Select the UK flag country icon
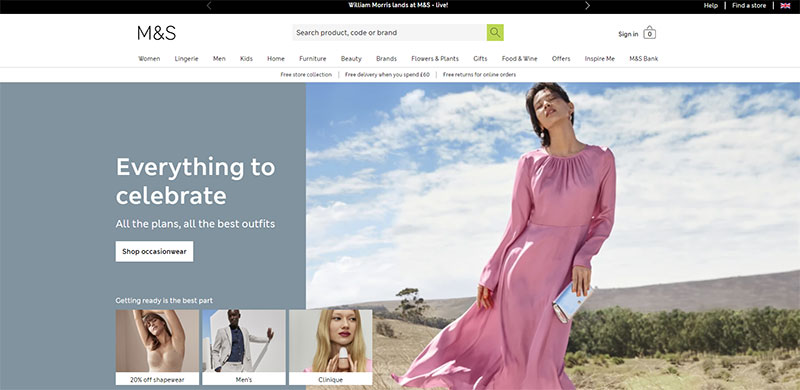This screenshot has width=800, height=390. tap(785, 6)
